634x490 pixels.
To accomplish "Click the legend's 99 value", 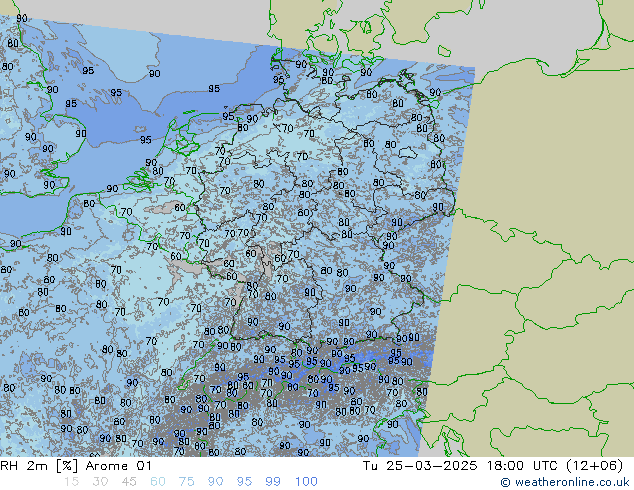I will click(x=273, y=482).
